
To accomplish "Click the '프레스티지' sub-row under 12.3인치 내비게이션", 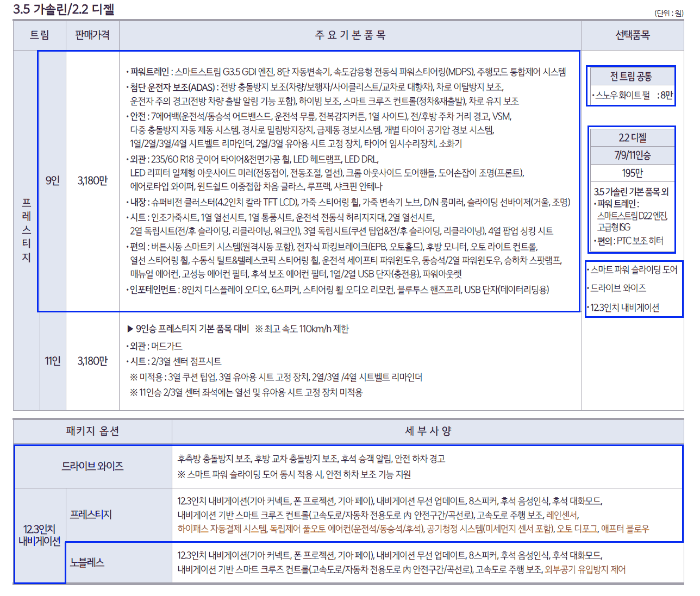I will [x=91, y=515].
